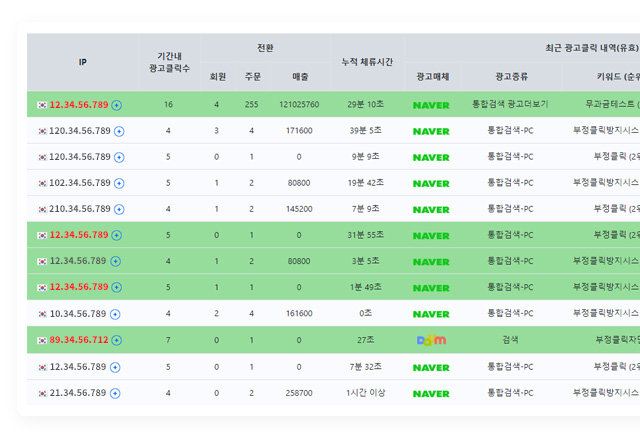Image resolution: width=640 pixels, height=445 pixels.
Task: Open IP link 210.34.56.789
Action: (80, 209)
